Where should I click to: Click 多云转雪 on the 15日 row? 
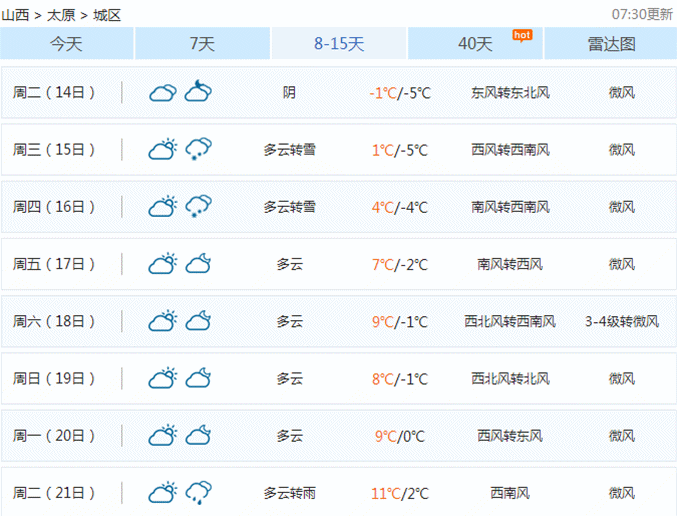tap(290, 150)
